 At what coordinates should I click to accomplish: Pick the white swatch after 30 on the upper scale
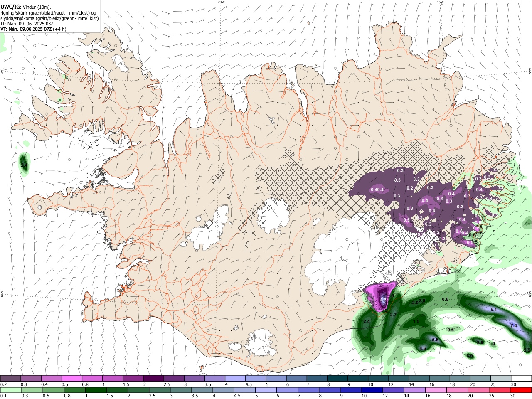click(522, 378)
